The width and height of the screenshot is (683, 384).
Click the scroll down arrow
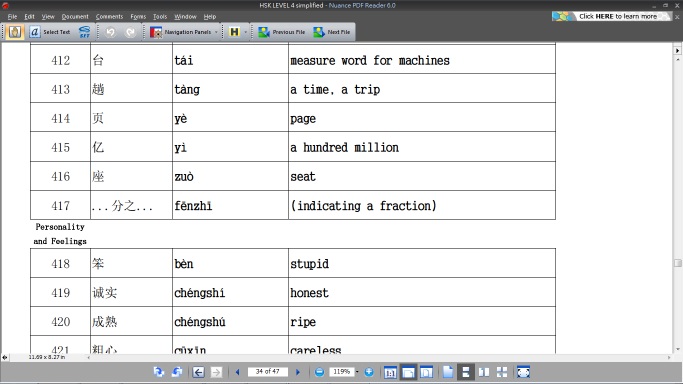(678, 349)
